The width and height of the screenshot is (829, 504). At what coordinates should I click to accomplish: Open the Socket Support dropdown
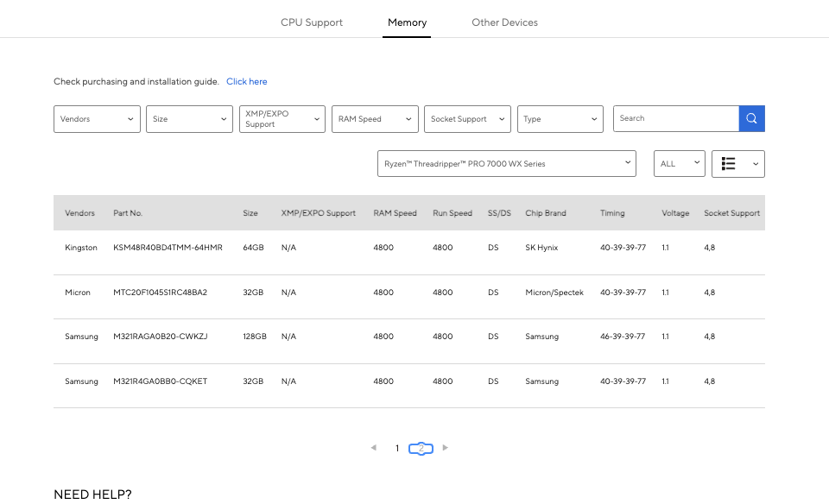point(467,119)
